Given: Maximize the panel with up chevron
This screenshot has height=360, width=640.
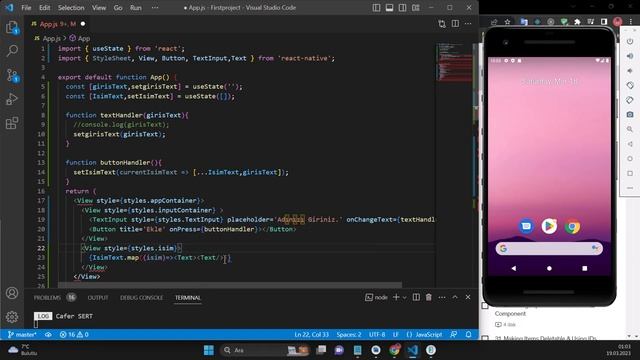Looking at the screenshot, I should click(x=455, y=297).
